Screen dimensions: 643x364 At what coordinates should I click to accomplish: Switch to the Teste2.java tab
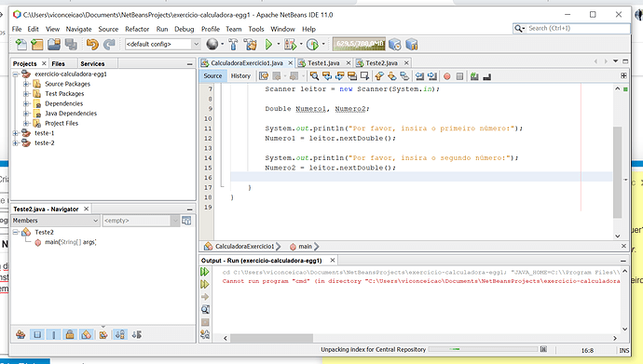[381, 63]
